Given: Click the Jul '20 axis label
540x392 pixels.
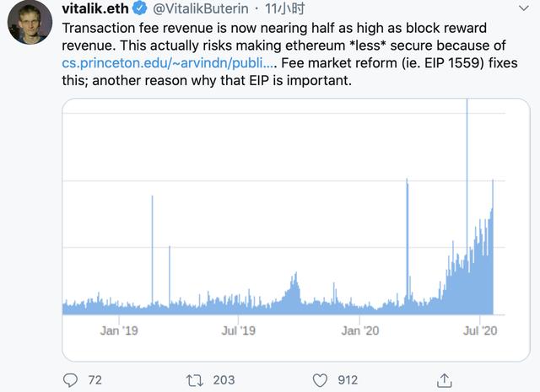Looking at the screenshot, I should coord(481,330).
